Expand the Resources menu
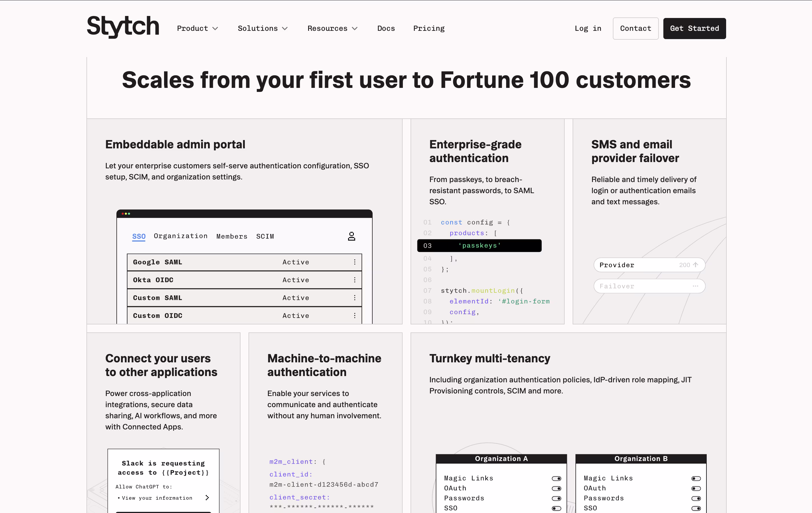The image size is (812, 513). tap(332, 28)
